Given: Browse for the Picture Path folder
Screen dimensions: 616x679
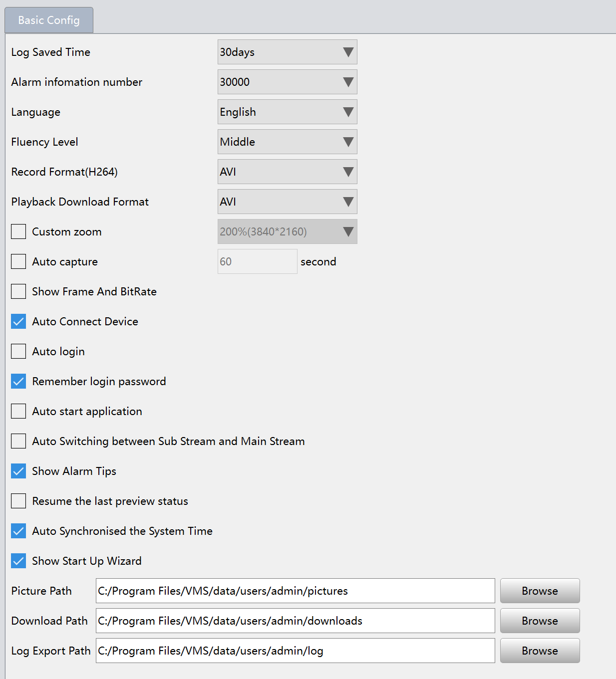Looking at the screenshot, I should coord(540,591).
